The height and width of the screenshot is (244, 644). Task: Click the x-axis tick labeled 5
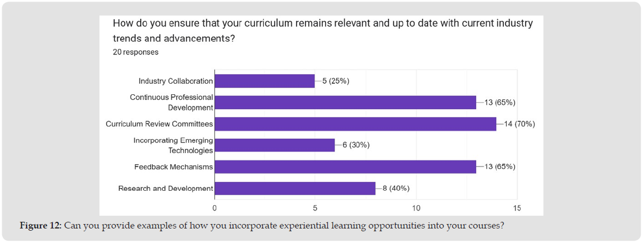click(x=315, y=208)
